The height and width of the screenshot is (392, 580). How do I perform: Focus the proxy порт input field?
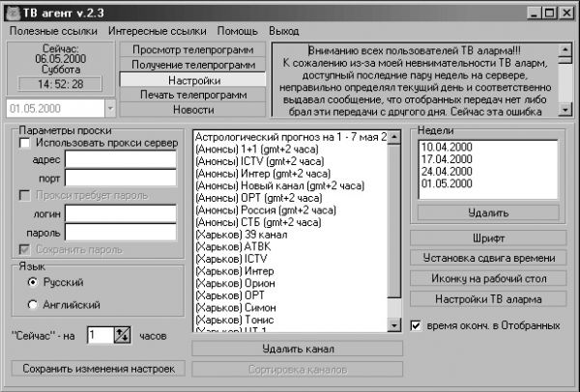click(x=121, y=178)
